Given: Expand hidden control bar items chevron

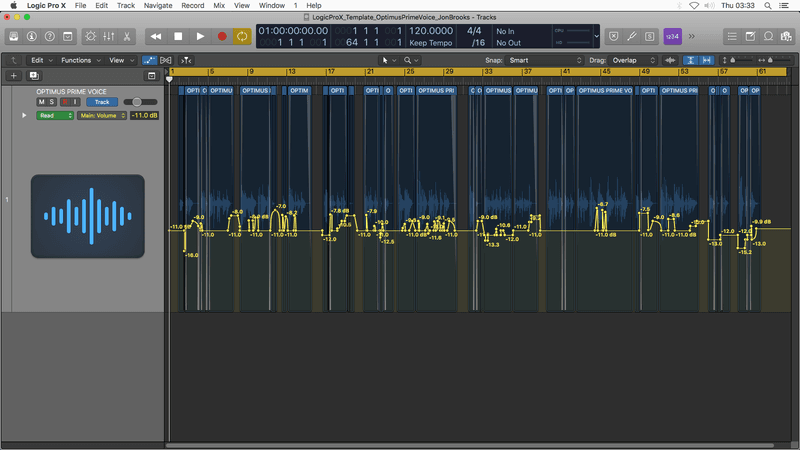Looking at the screenshot, I should point(692,36).
